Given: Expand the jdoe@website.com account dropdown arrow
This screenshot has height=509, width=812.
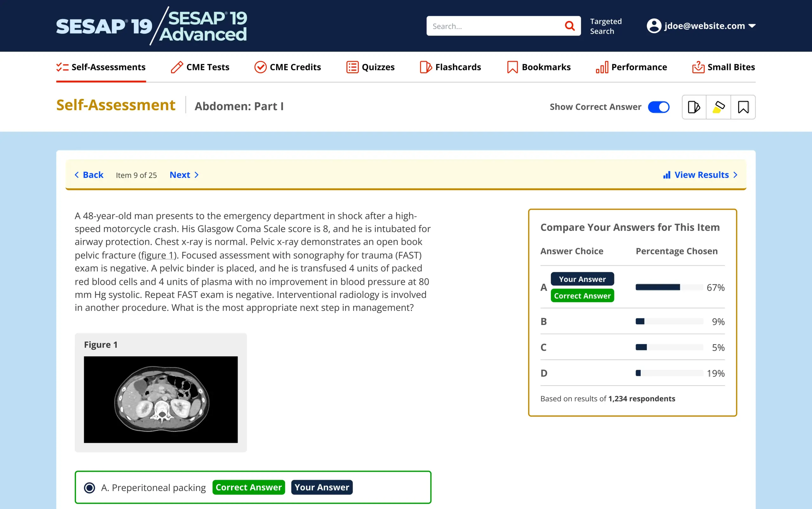Looking at the screenshot, I should [752, 26].
